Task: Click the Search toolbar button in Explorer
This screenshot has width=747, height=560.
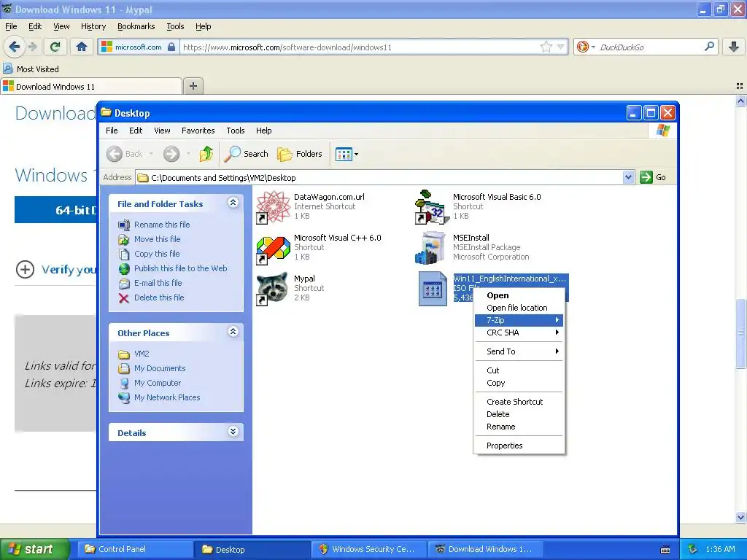Action: (x=247, y=153)
